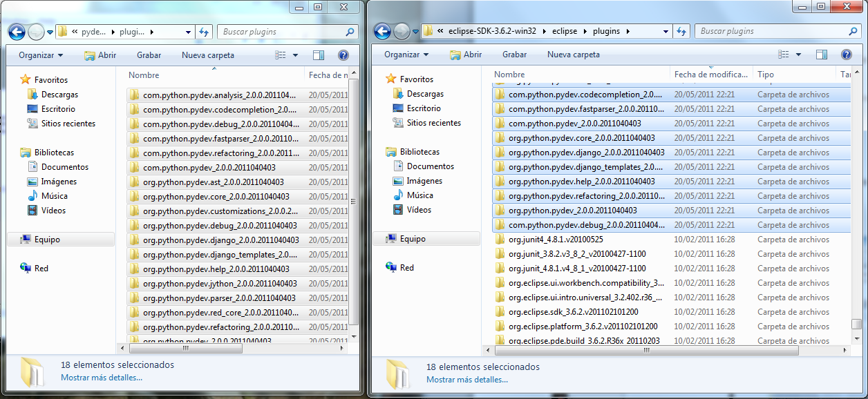Click the left window's vertical scrollbar
The width and height of the screenshot is (868, 399).
coord(354,202)
